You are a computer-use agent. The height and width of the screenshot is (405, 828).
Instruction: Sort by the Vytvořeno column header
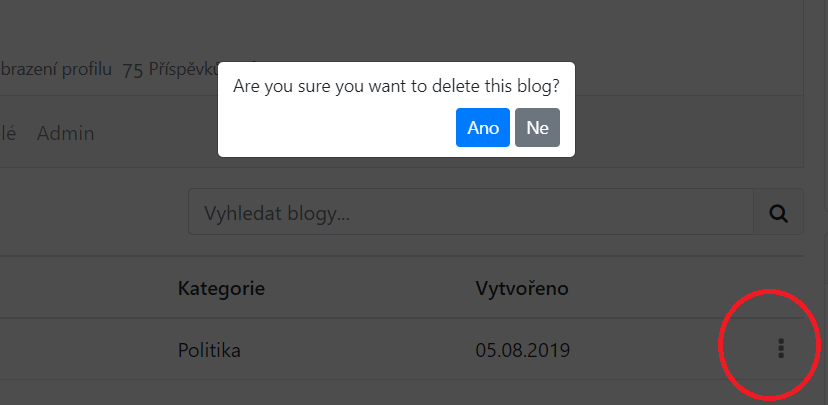pos(522,289)
